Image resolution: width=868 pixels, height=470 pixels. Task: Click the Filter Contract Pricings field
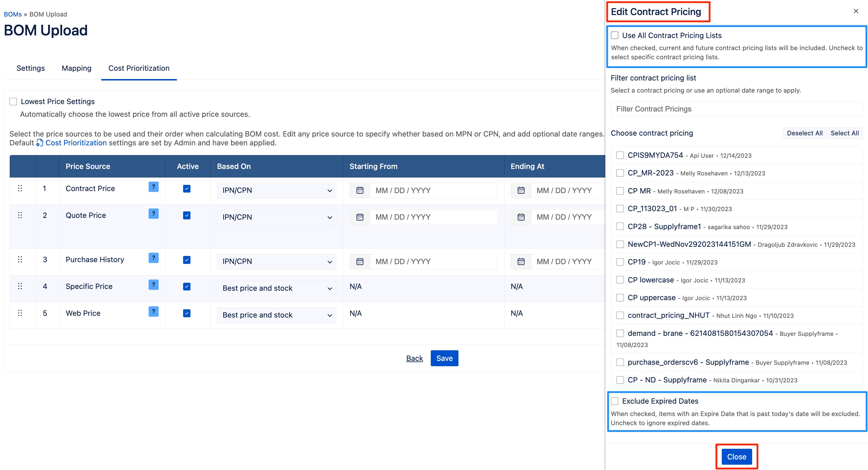coord(736,109)
